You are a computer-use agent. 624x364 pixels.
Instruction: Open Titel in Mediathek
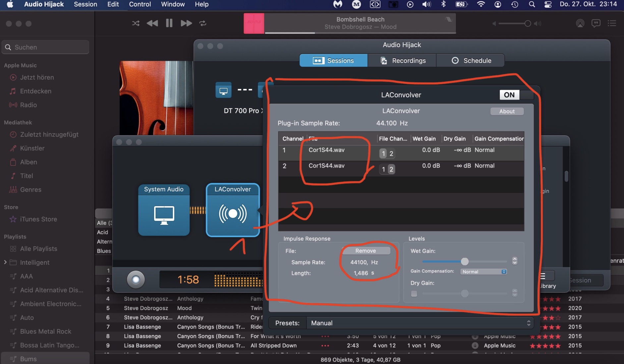click(27, 176)
